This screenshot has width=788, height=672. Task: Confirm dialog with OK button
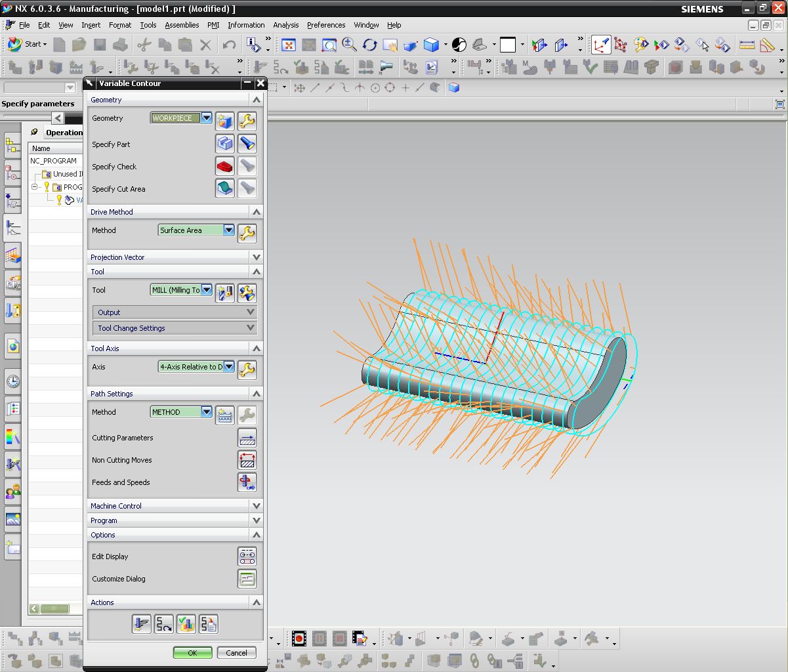[x=192, y=653]
